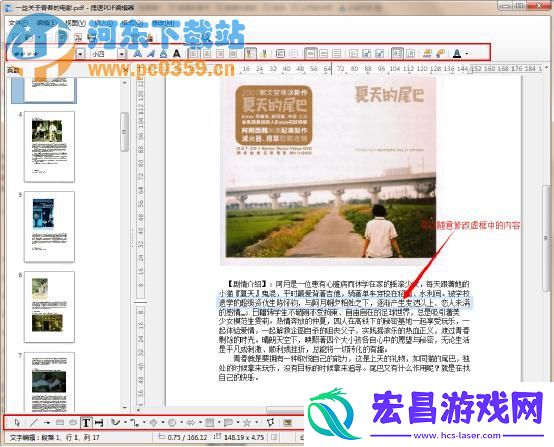Screen dimensions: 554x447
Task: Toggle Bold text formatting
Action: 137,54
